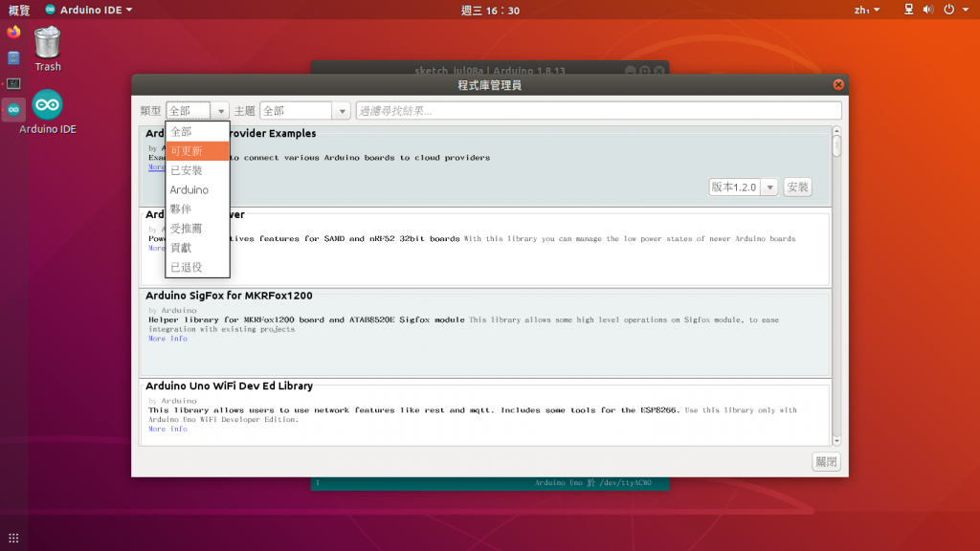Click the 關閉 button
Image resolution: width=980 pixels, height=551 pixels.
click(x=826, y=462)
